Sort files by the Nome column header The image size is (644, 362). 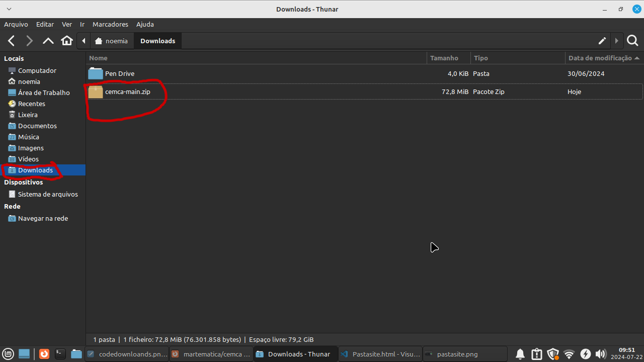coord(256,58)
